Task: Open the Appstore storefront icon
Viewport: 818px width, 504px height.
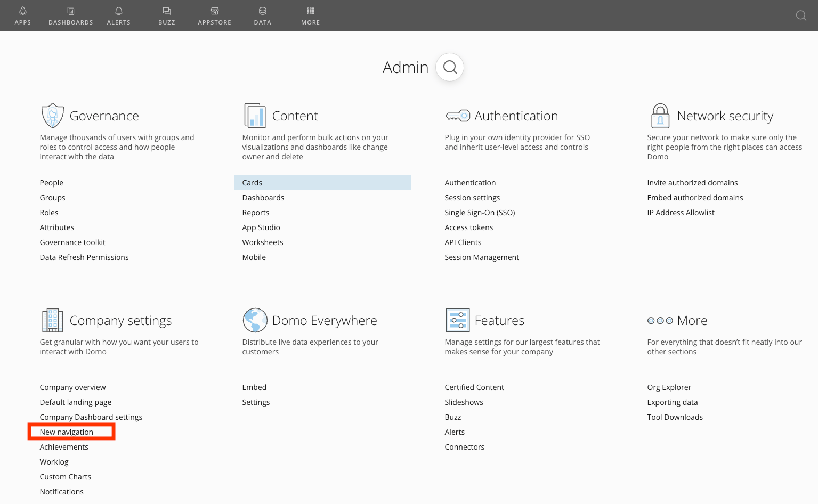Action: click(x=215, y=11)
